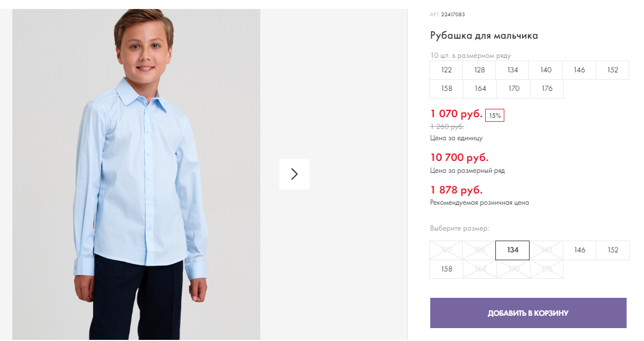Select size 158 in the size picker
644x341 pixels.
point(447,269)
